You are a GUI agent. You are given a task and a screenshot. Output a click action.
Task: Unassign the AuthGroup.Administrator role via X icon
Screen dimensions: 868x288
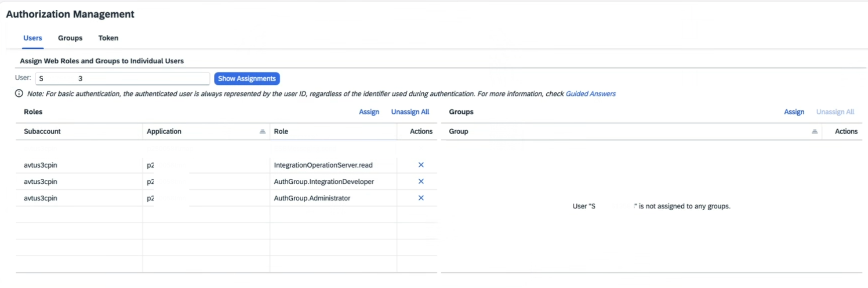(421, 198)
